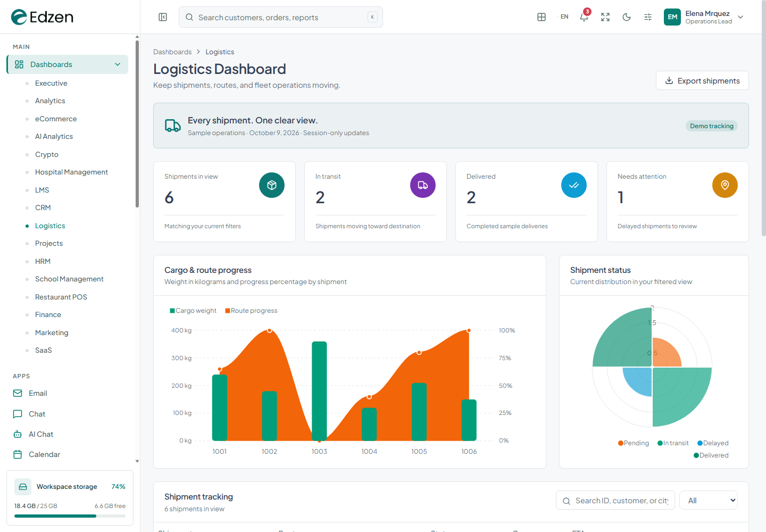This screenshot has height=532, width=766.
Task: Focus the top search customers field
Action: coord(281,17)
